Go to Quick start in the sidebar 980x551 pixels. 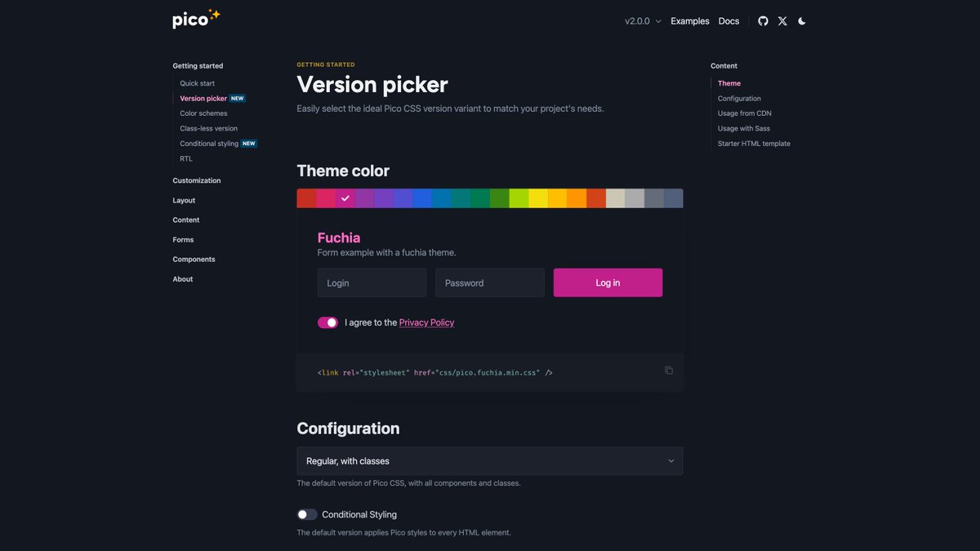coord(198,83)
